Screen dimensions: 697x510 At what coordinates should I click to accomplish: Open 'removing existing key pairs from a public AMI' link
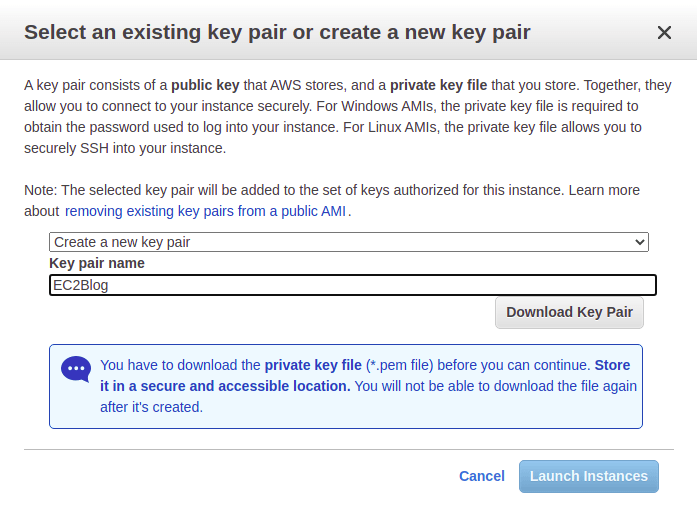tap(207, 211)
